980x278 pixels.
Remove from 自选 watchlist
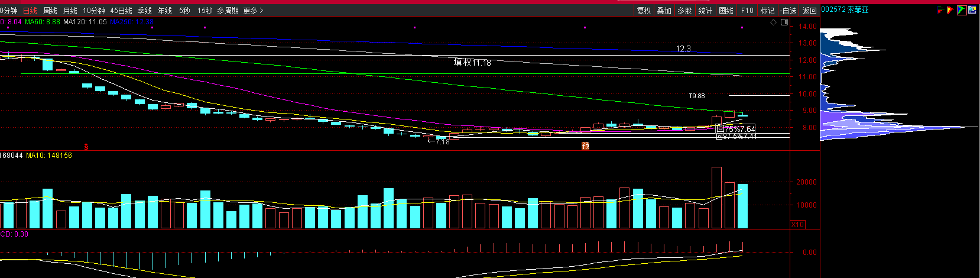pos(788,11)
